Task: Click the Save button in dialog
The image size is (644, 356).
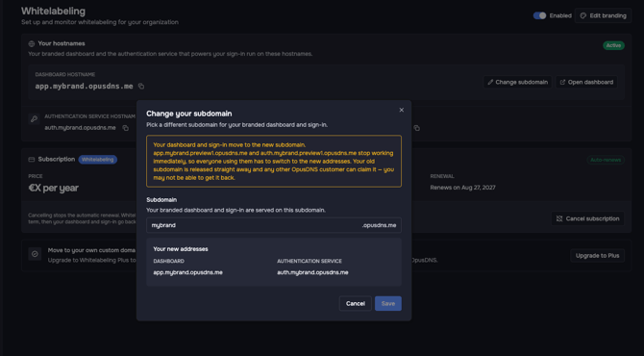Action: click(387, 303)
